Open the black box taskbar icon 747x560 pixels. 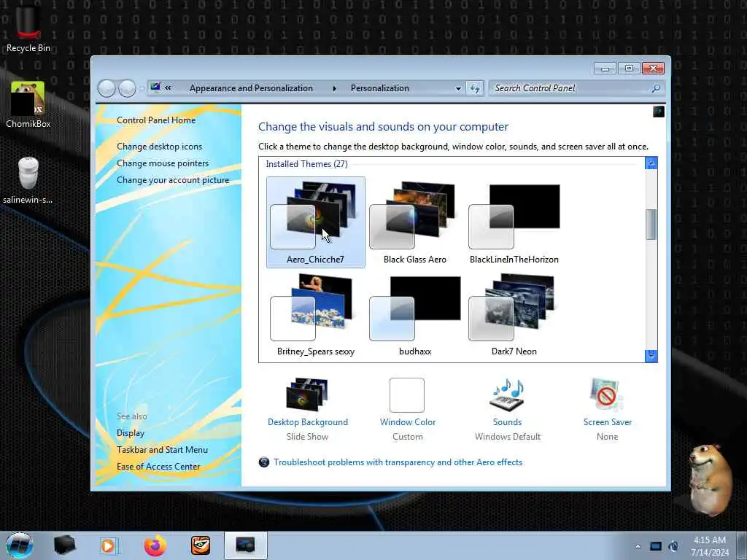click(64, 545)
